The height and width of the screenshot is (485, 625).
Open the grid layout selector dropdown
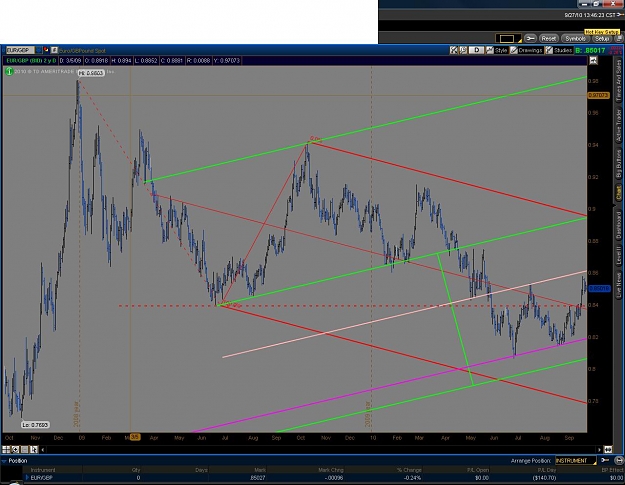point(508,39)
